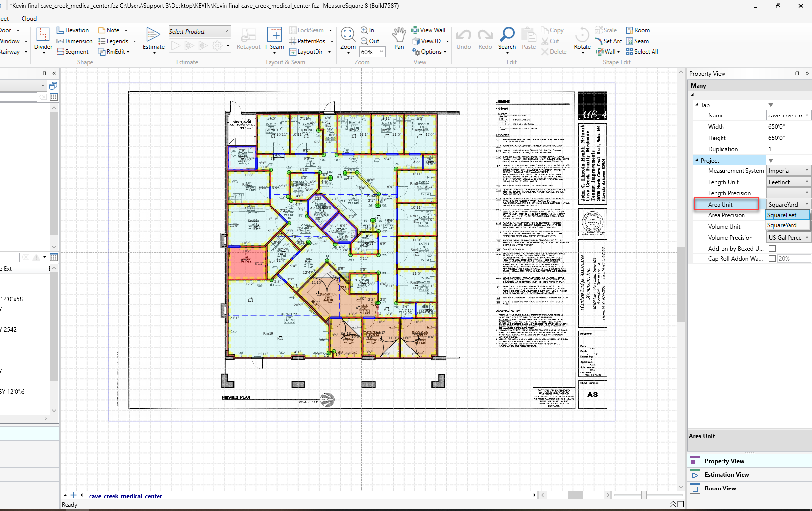Collapse the Tab property group
The width and height of the screenshot is (812, 511).
(x=697, y=105)
